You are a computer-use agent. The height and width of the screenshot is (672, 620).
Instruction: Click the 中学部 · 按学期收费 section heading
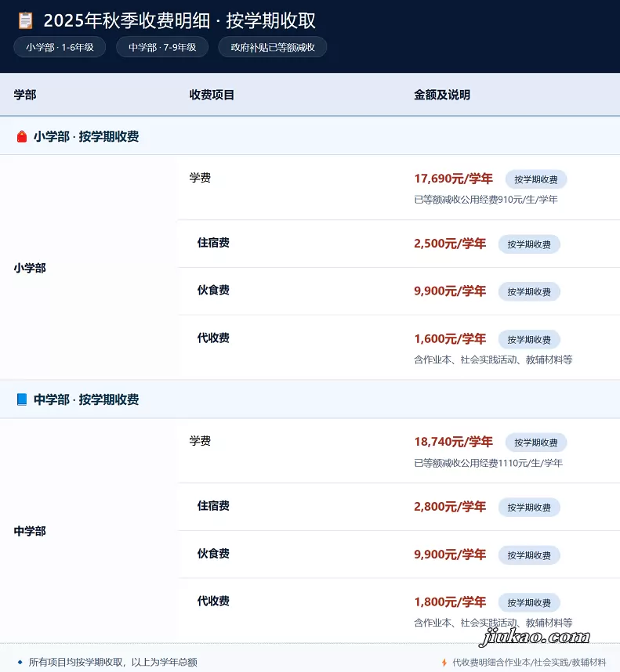click(x=86, y=399)
